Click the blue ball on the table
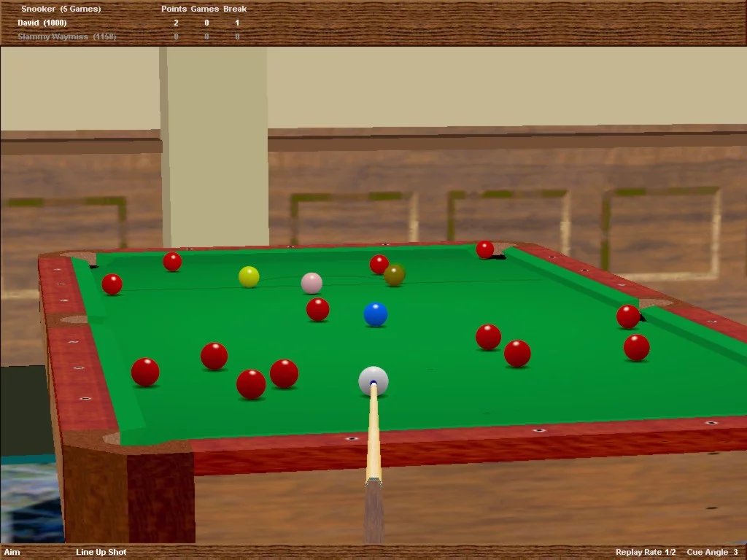This screenshot has width=747, height=560. [376, 314]
